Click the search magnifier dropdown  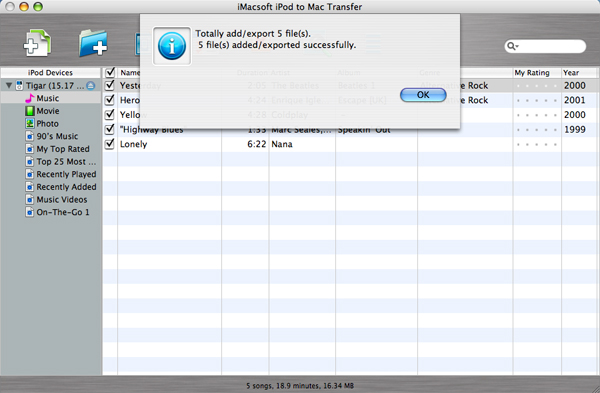tap(512, 46)
